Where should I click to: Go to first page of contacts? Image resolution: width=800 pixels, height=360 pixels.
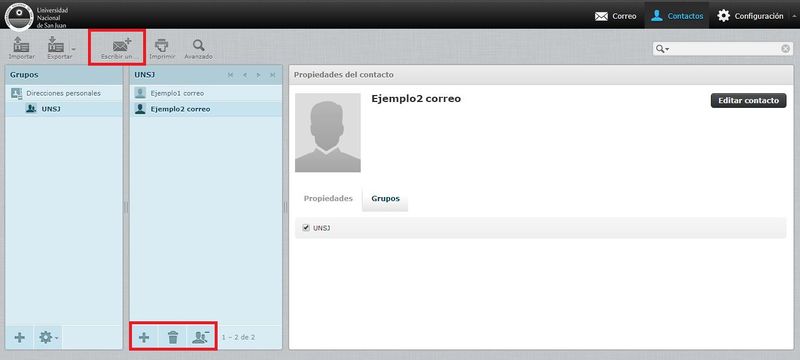231,75
